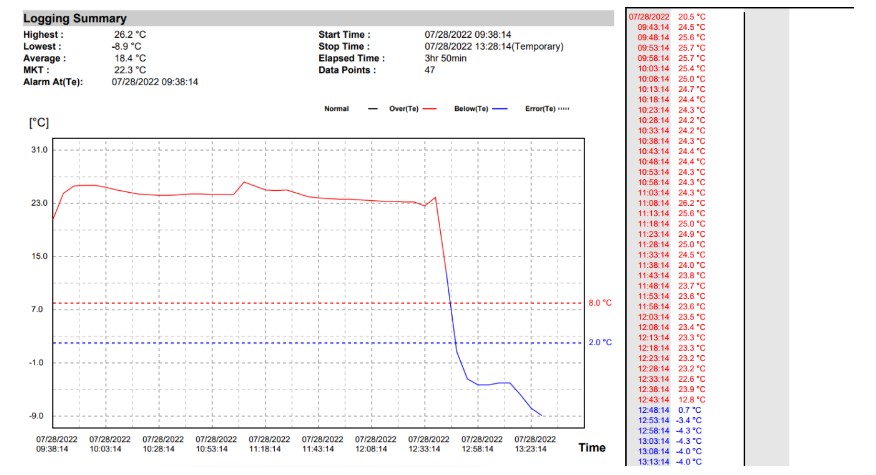
Task: Select the blue 0.7 °C reading
Action: pyautogui.click(x=690, y=410)
